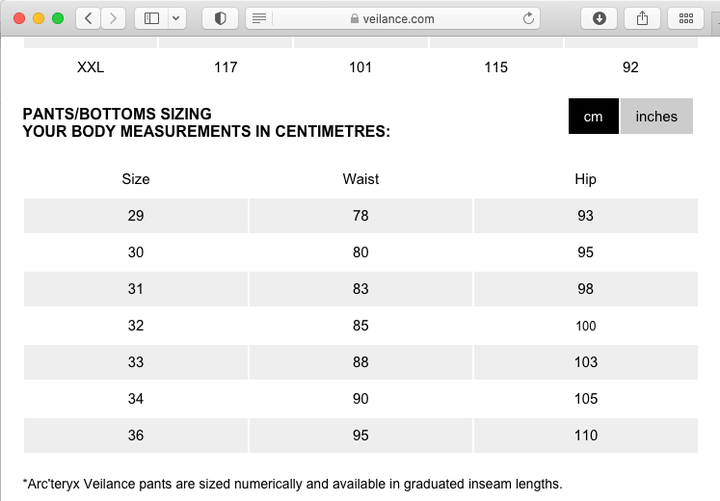Show the Safari sidebar

click(x=152, y=19)
